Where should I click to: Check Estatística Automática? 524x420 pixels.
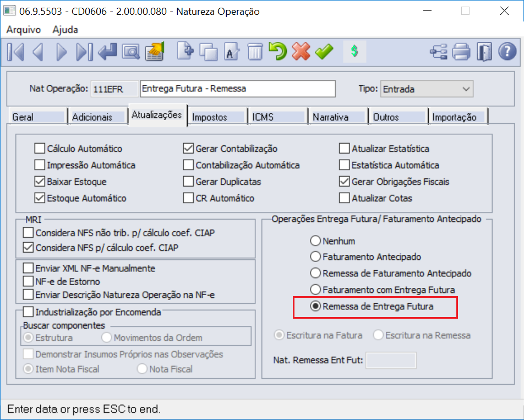click(x=345, y=165)
